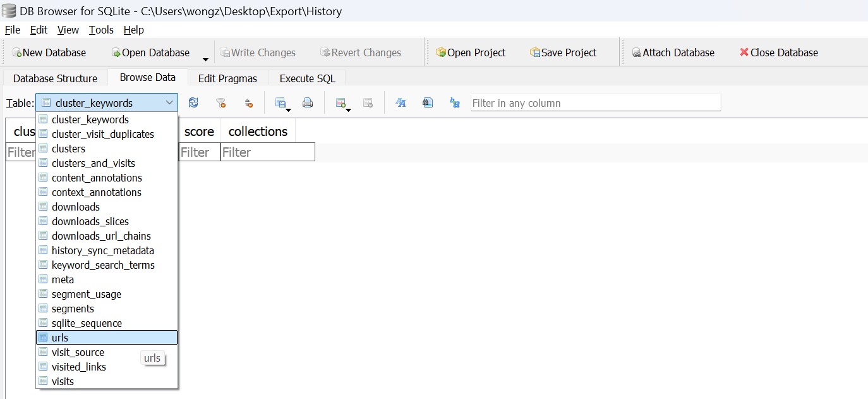
Task: Click the Filter in any column field
Action: pos(595,103)
